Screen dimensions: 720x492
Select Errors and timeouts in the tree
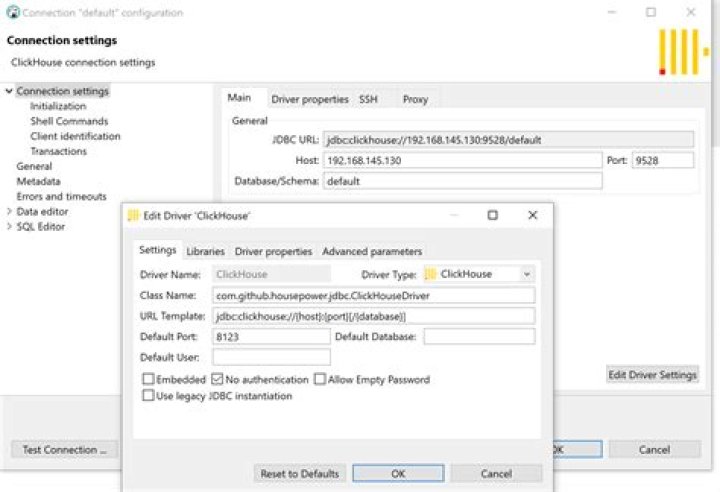[62, 197]
